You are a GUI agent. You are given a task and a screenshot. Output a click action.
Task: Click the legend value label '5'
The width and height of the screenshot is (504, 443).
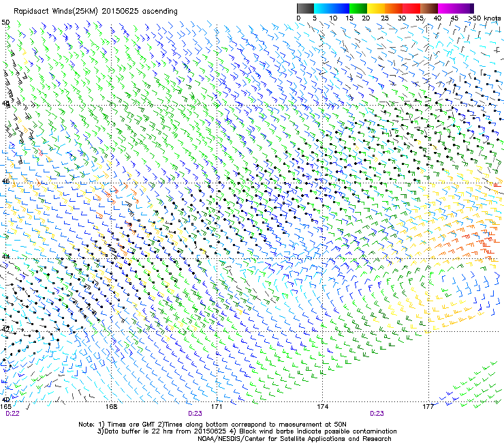[315, 18]
